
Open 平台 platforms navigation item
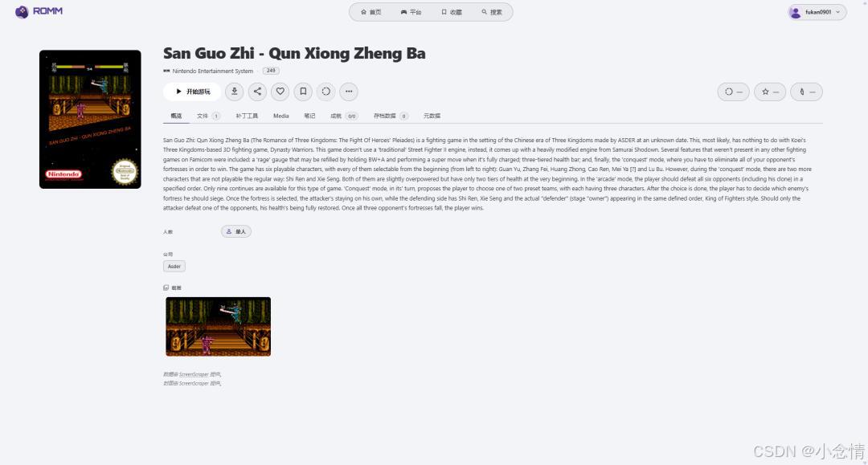[411, 12]
